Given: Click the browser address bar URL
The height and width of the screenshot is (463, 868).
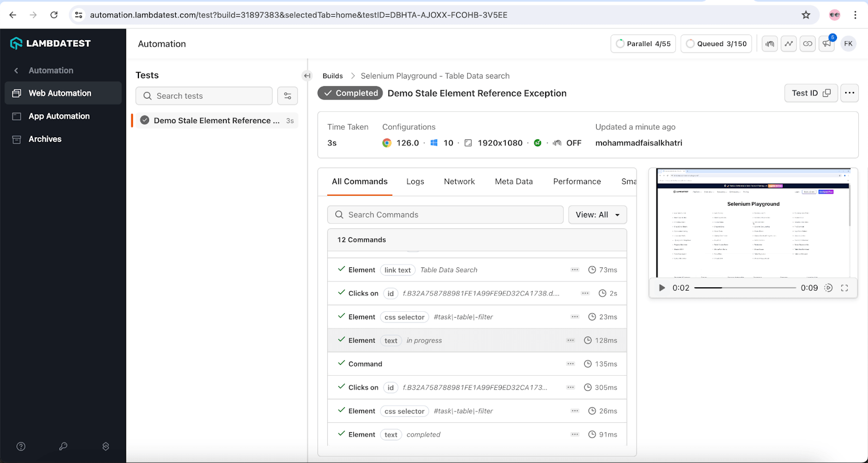Looking at the screenshot, I should point(298,15).
